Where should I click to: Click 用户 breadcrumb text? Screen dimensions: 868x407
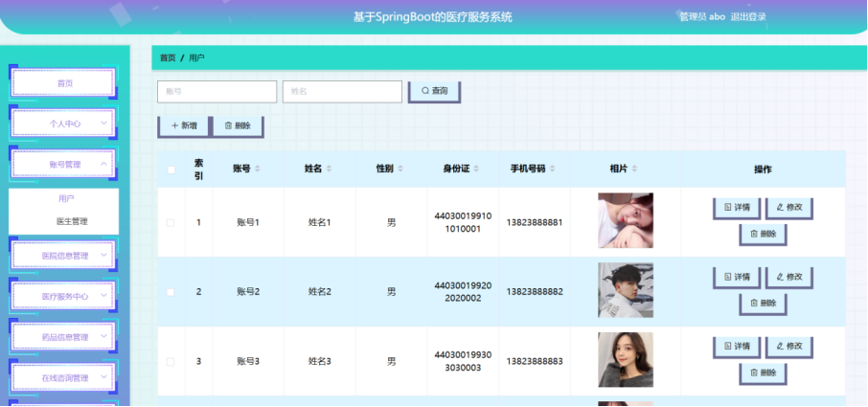click(x=196, y=57)
